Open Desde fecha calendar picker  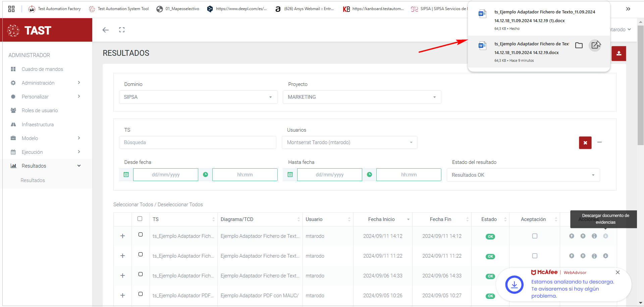point(126,175)
